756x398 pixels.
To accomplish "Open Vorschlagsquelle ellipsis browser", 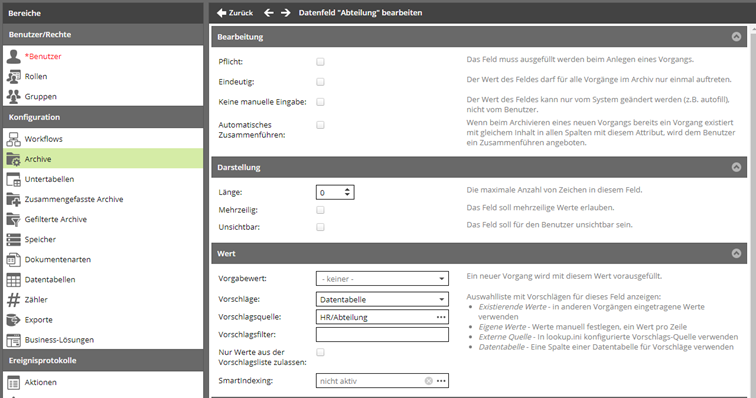I will [441, 317].
